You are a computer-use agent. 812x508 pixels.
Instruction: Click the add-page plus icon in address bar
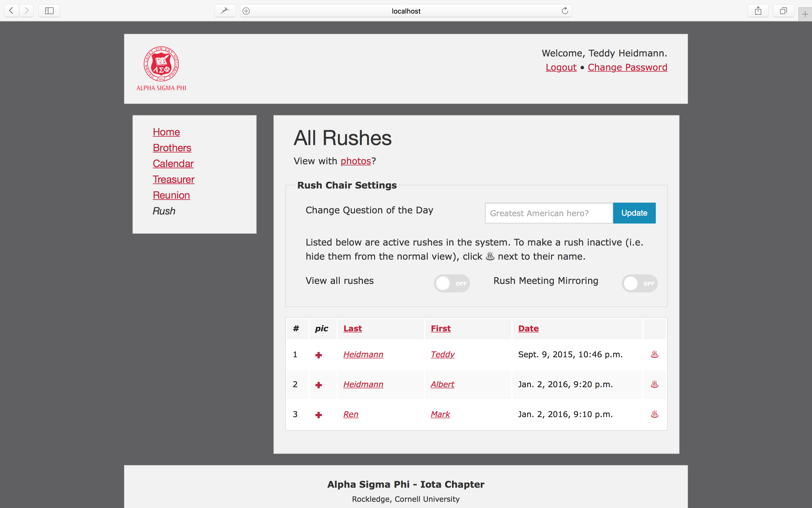[246, 11]
